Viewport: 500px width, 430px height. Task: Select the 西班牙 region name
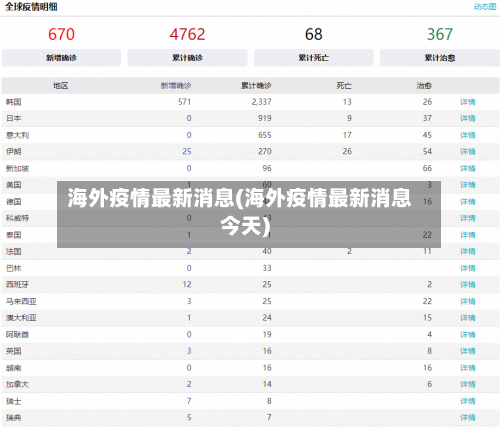[17, 285]
